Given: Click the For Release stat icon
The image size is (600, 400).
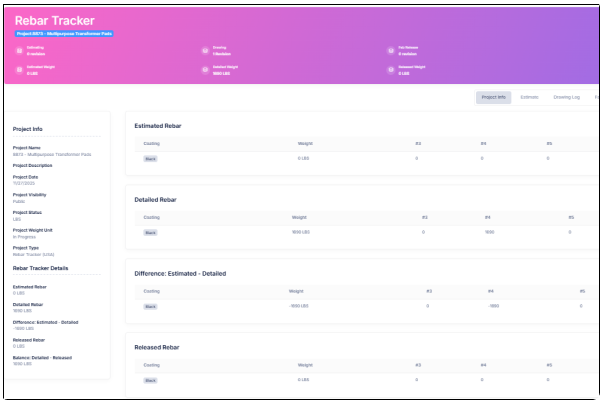Looking at the screenshot, I should click(389, 50).
